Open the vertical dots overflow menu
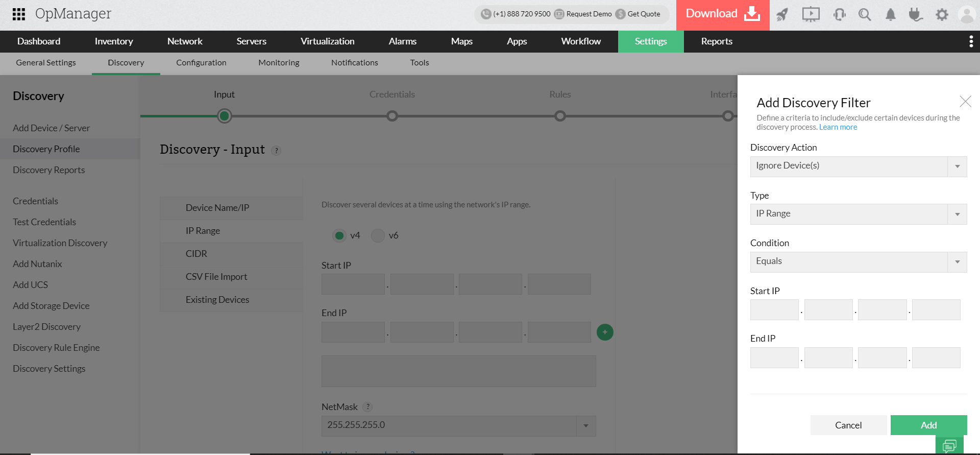980x455 pixels. 971,41
